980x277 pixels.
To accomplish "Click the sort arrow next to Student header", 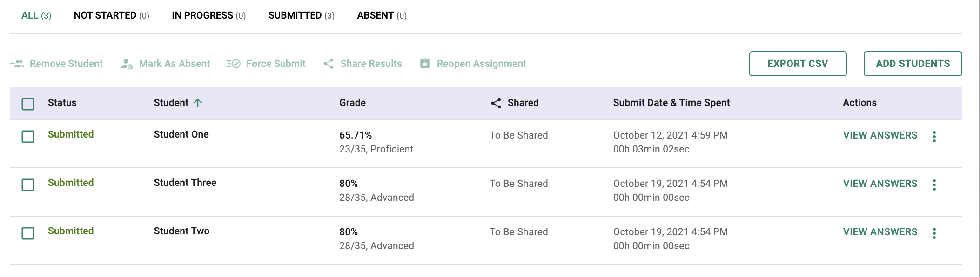I will (198, 103).
